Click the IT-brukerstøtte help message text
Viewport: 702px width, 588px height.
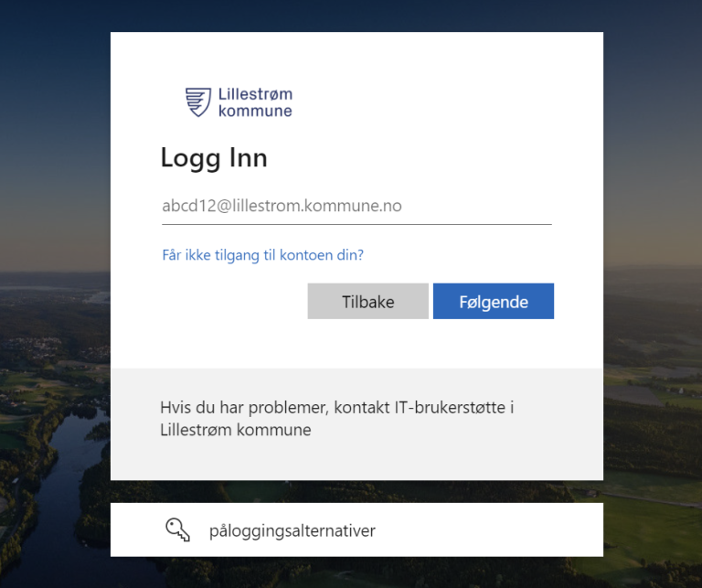pos(337,418)
